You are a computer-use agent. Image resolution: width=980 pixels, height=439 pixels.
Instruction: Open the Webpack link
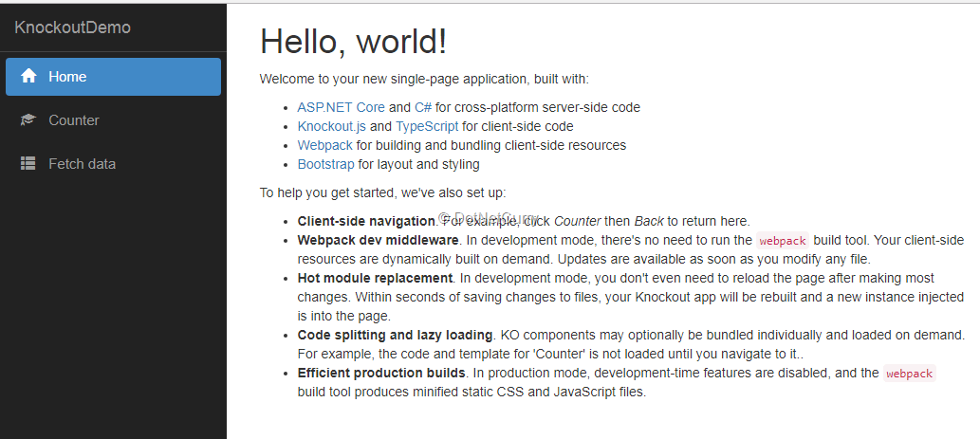click(x=325, y=145)
